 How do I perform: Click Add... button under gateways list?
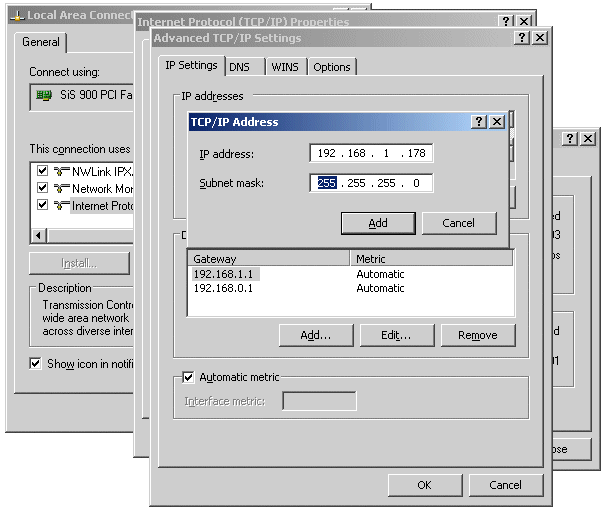316,335
